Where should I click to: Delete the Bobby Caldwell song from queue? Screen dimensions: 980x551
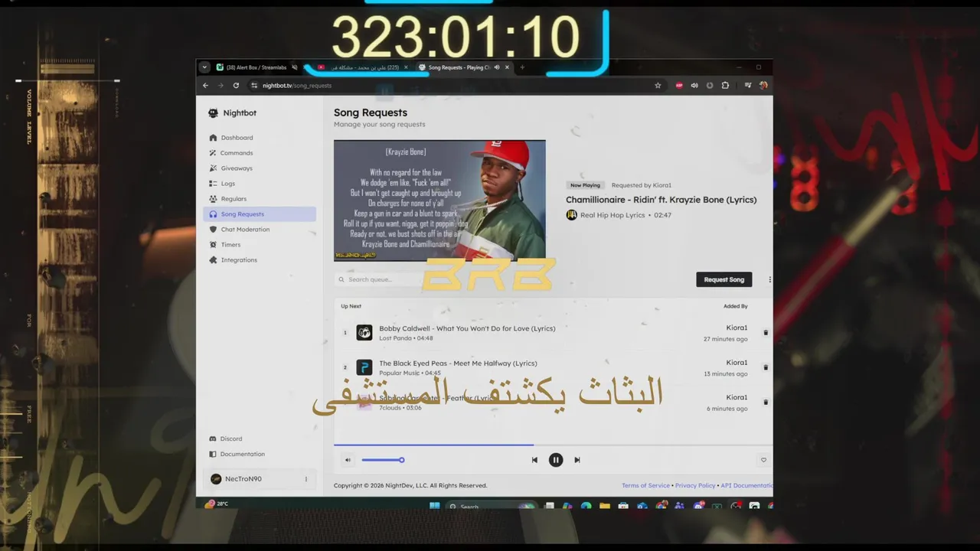pyautogui.click(x=766, y=333)
